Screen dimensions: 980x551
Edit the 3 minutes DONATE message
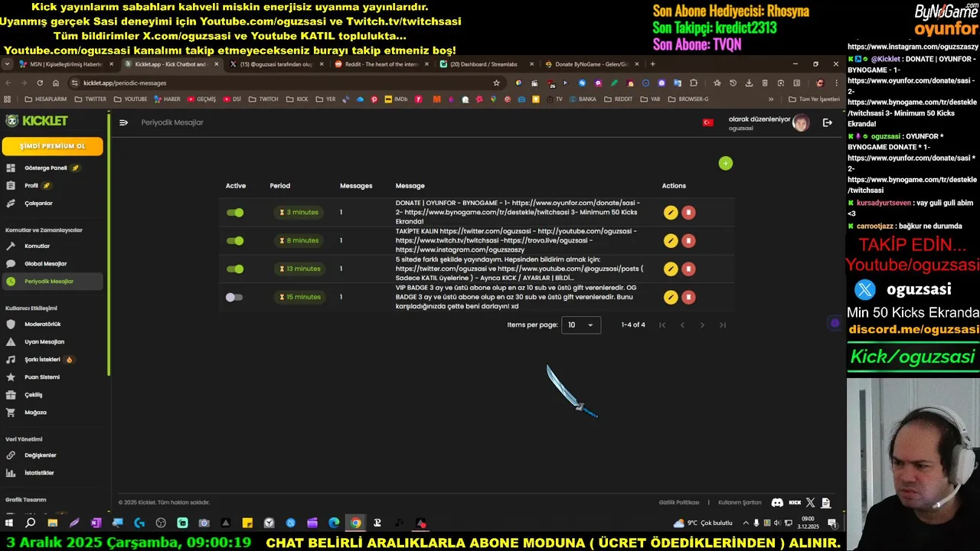671,213
